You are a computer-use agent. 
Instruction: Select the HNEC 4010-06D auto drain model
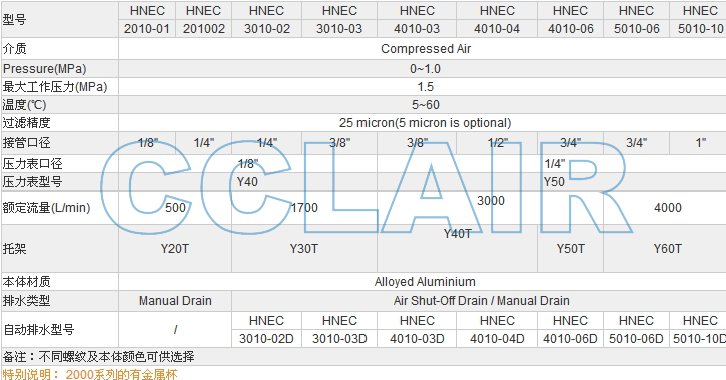pyautogui.click(x=570, y=330)
